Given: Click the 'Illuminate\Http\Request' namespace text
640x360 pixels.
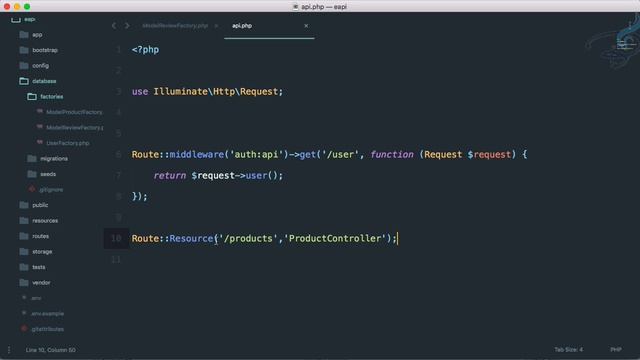Looking at the screenshot, I should coord(216,91).
